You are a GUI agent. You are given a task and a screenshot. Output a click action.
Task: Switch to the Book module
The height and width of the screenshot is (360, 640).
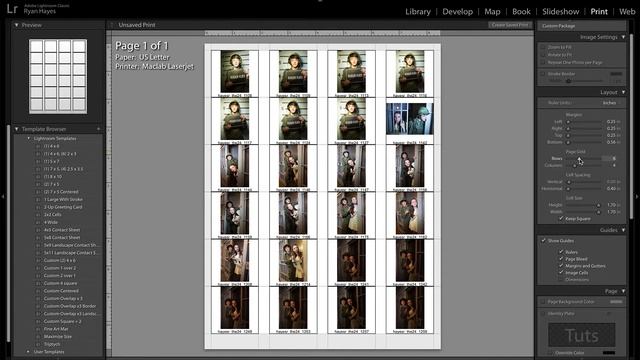pyautogui.click(x=521, y=12)
